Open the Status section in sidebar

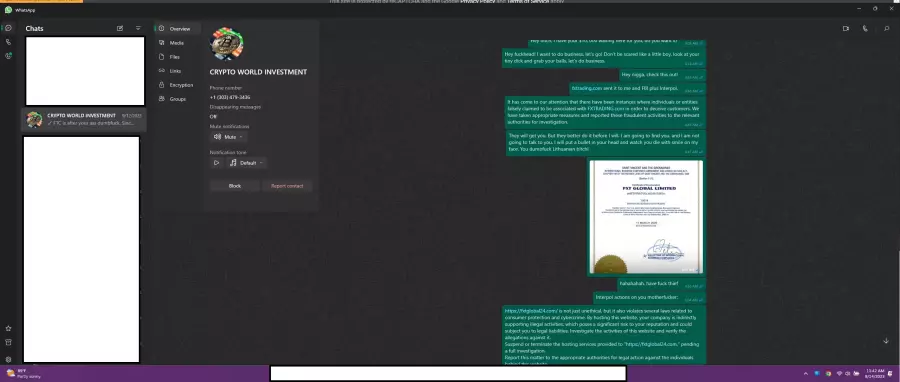tap(8, 56)
